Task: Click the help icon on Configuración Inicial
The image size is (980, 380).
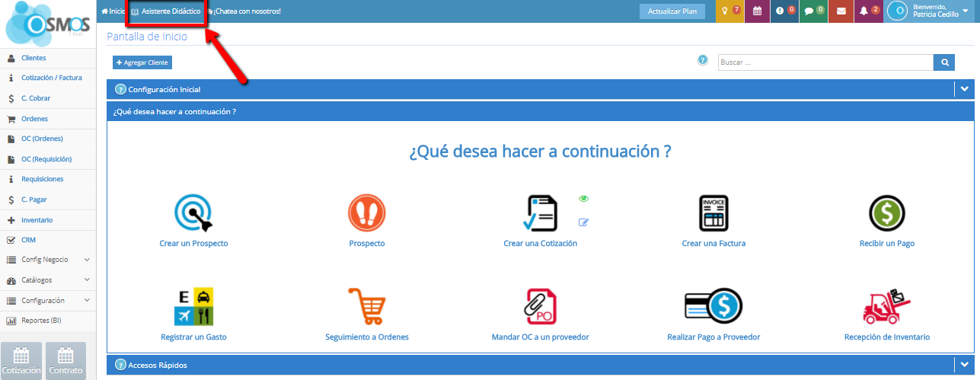Action: (x=120, y=89)
